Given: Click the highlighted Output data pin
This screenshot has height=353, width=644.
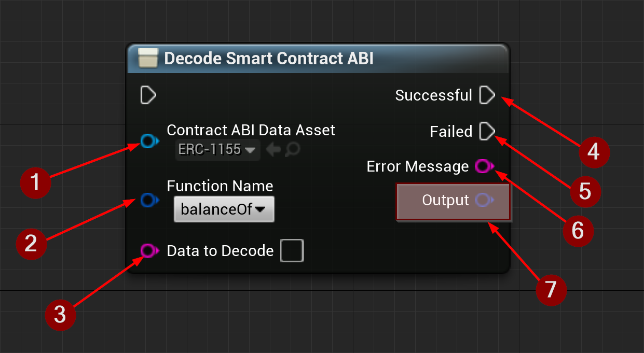Looking at the screenshot, I should point(485,201).
